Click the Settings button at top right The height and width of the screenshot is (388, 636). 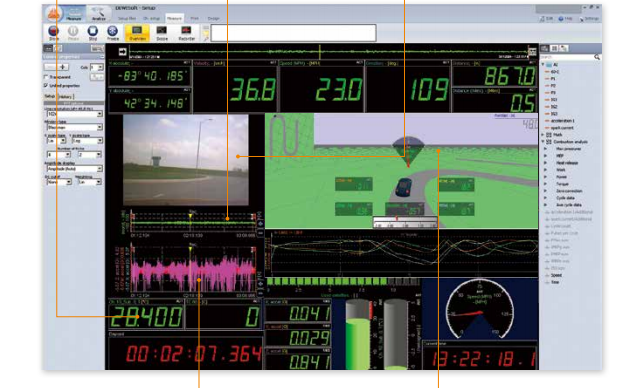coord(589,19)
